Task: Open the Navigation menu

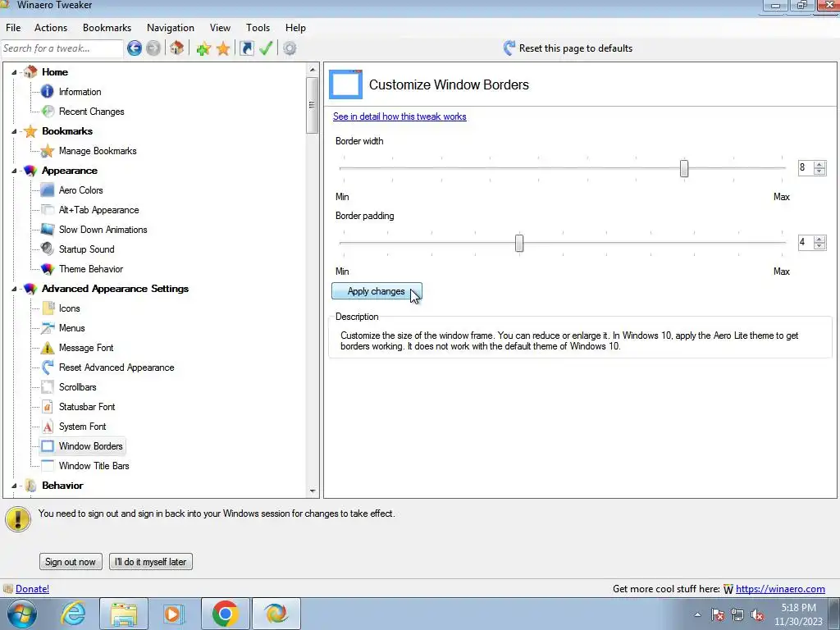Action: tap(171, 28)
